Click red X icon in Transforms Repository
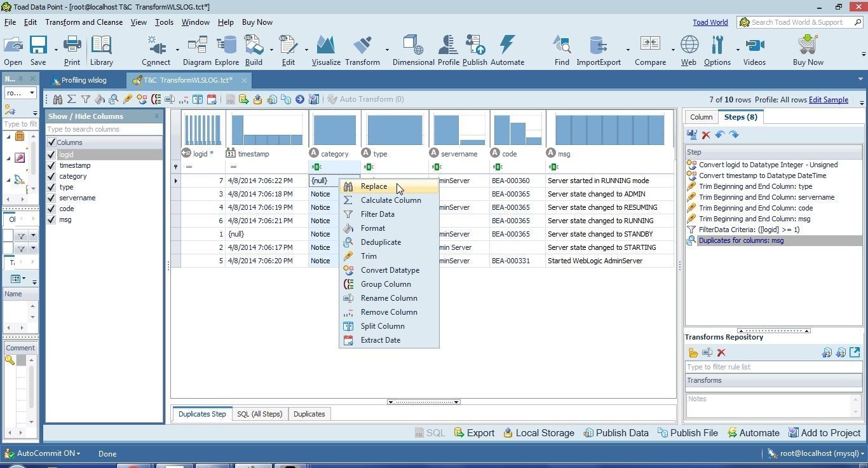Image resolution: width=868 pixels, height=468 pixels. (x=721, y=353)
